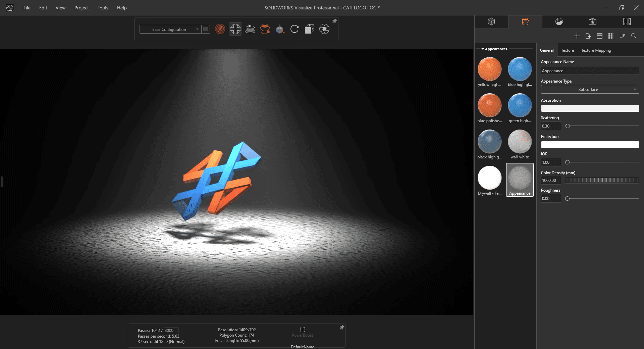The image size is (644, 349).
Task: Open the Absorption color swatch
Action: [x=590, y=108]
